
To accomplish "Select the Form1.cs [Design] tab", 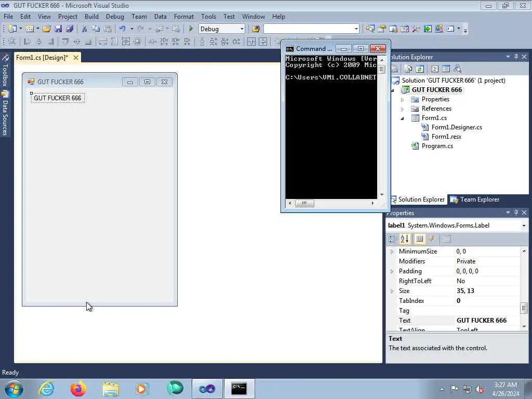I will (x=42, y=58).
